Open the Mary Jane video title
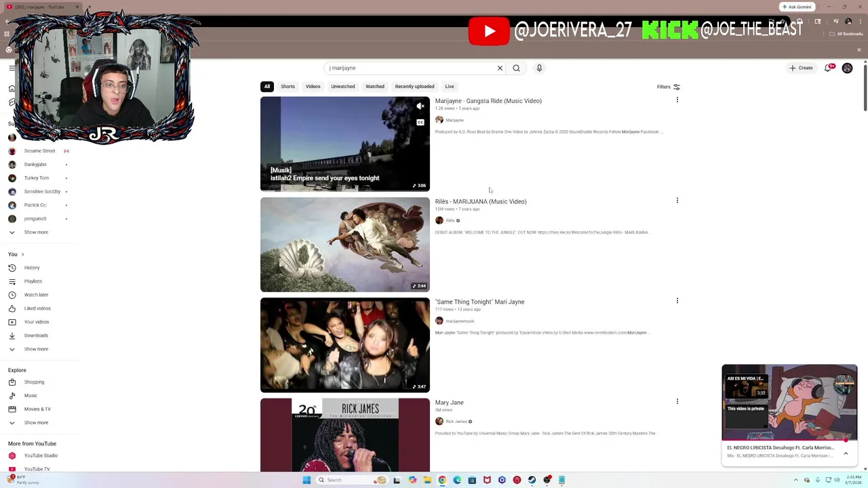The height and width of the screenshot is (488, 868). [449, 403]
